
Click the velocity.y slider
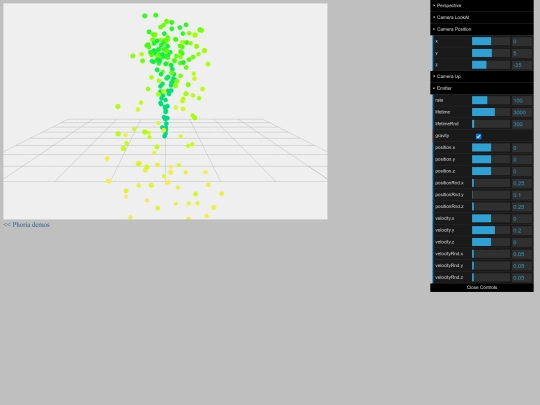(491, 230)
